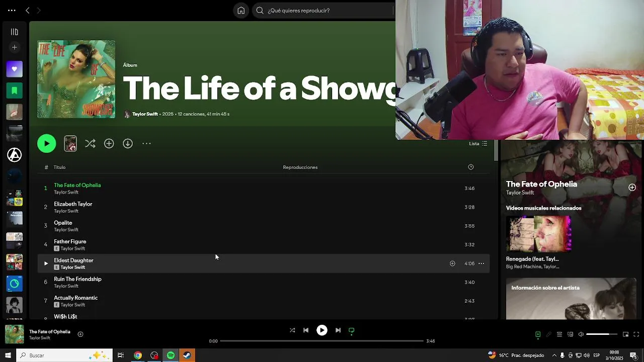Click the duration clock column header
The height and width of the screenshot is (362, 644).
click(x=471, y=167)
